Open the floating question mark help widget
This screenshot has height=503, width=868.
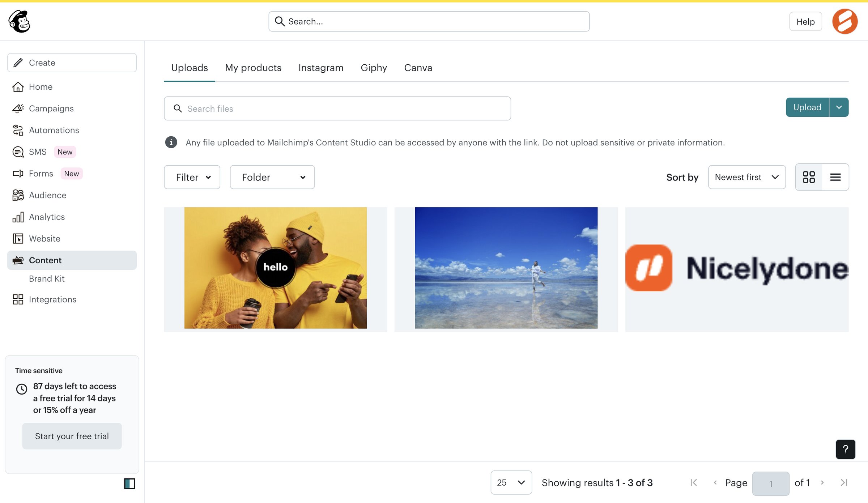pyautogui.click(x=846, y=449)
